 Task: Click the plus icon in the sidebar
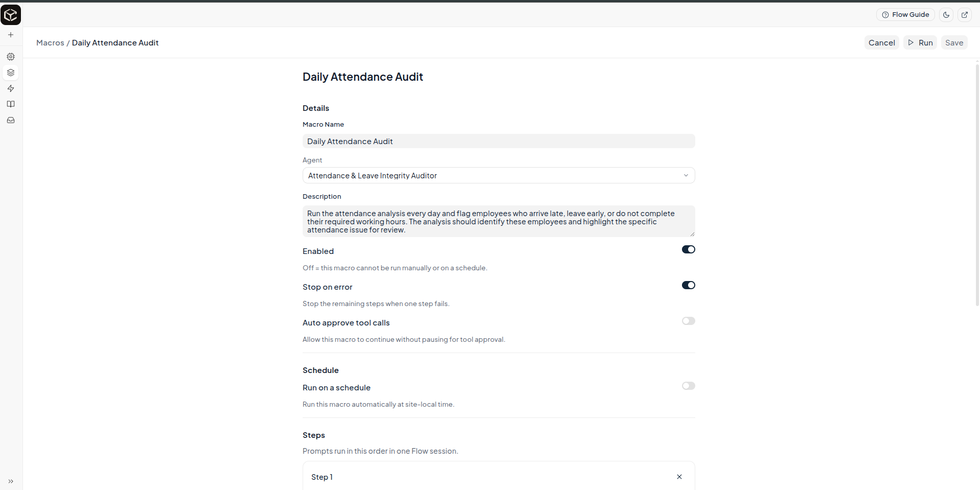[x=11, y=35]
